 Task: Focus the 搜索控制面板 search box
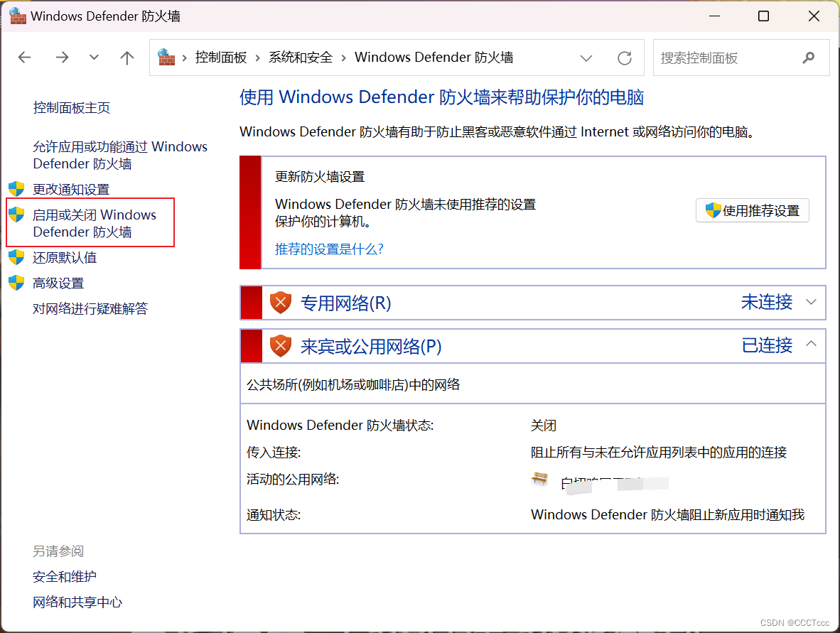(741, 58)
